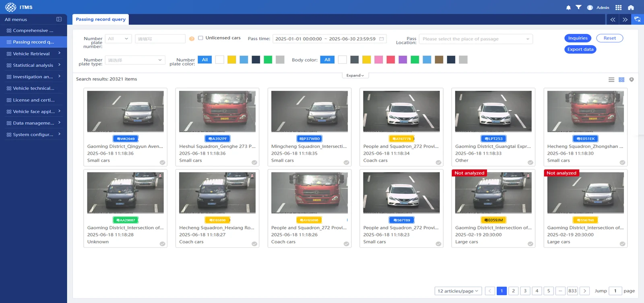Open calendar icon in Pass time field

[x=382, y=39]
